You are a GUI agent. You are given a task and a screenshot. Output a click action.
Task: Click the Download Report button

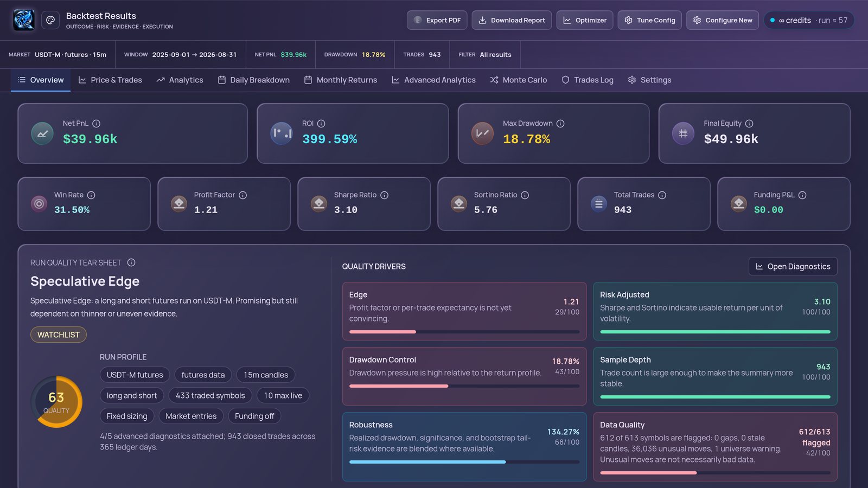coord(512,20)
